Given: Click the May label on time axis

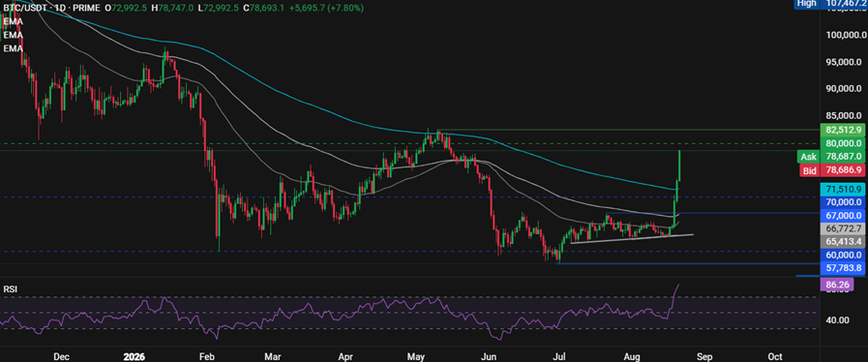Looking at the screenshot, I should pyautogui.click(x=415, y=356).
